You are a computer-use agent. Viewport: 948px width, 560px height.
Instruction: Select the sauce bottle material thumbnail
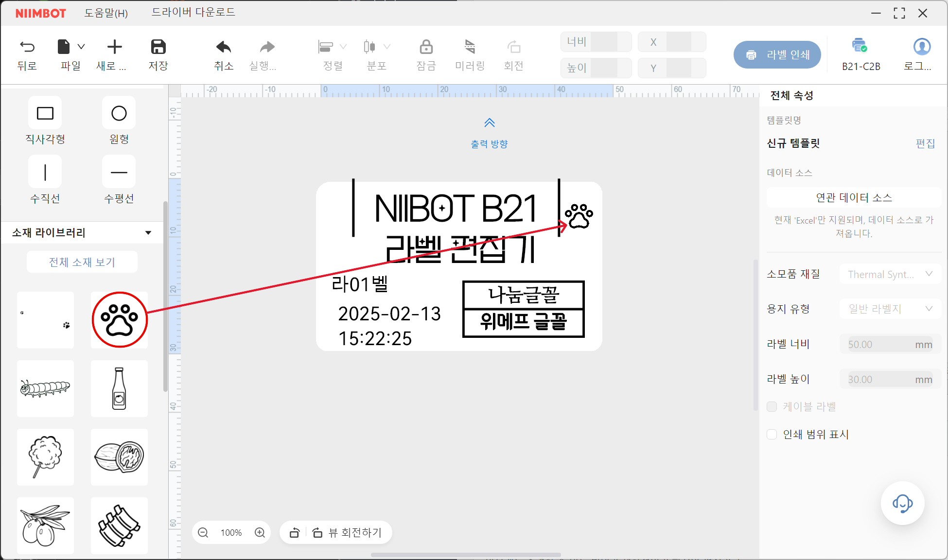[x=119, y=388]
